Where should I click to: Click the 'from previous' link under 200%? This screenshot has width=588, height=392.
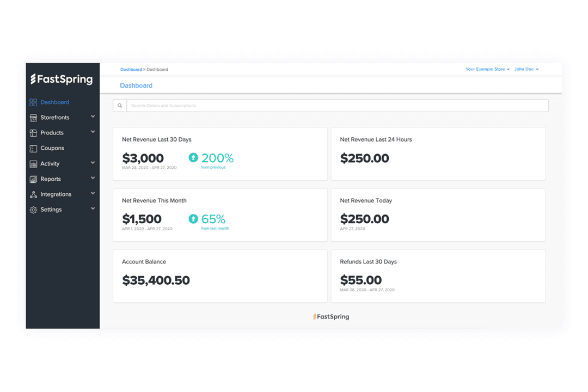pos(213,167)
